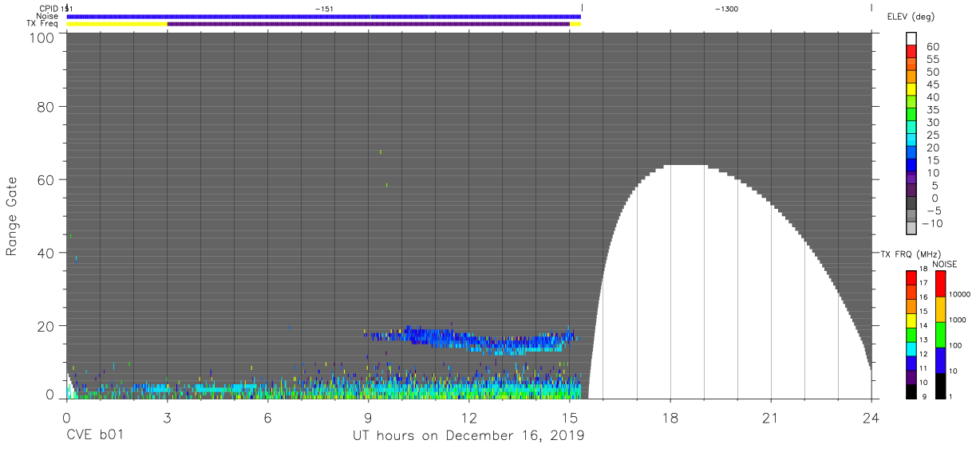Select the yellow 1000–10000 band in NOISE colorbar

click(940, 309)
